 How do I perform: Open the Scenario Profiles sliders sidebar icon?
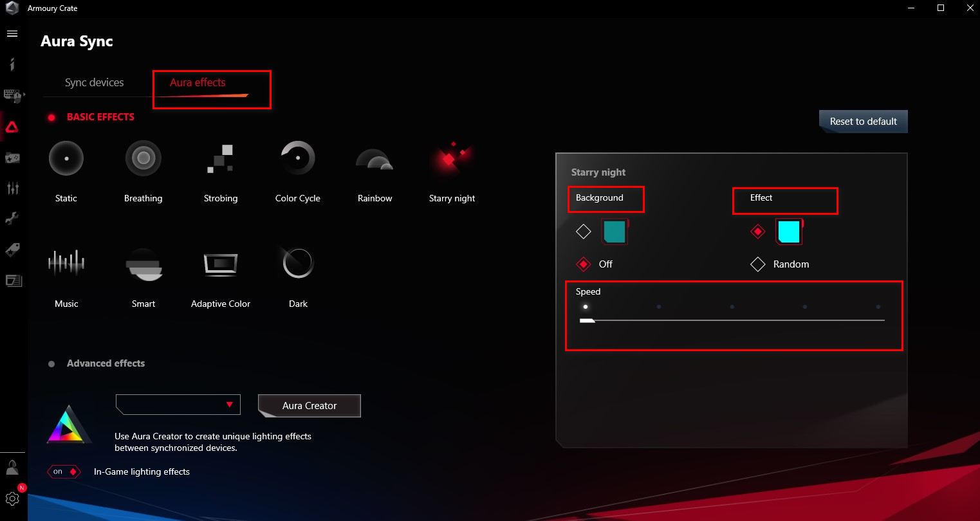(x=13, y=188)
